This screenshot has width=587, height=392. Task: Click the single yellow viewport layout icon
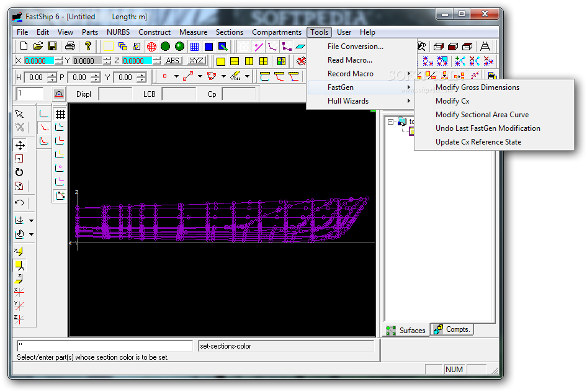pyautogui.click(x=221, y=61)
